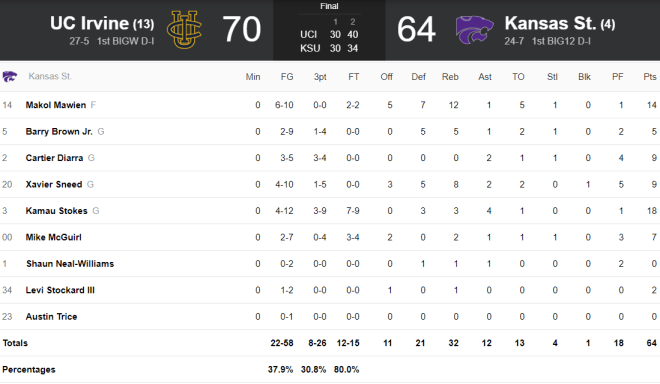Sort by the Pts column header

coord(649,77)
